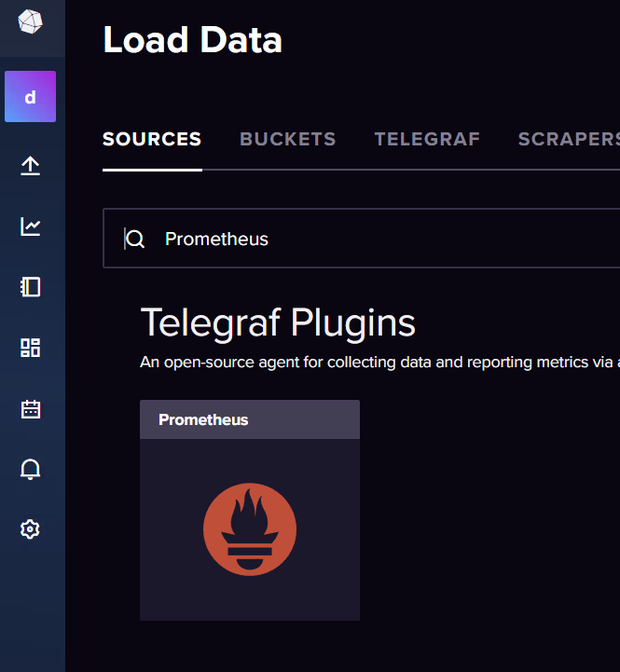Open Dashboards grid icon
Screen dimensions: 620x672
31,348
